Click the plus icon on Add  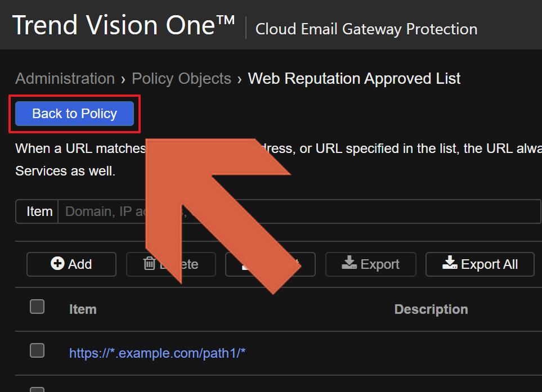[x=57, y=264]
